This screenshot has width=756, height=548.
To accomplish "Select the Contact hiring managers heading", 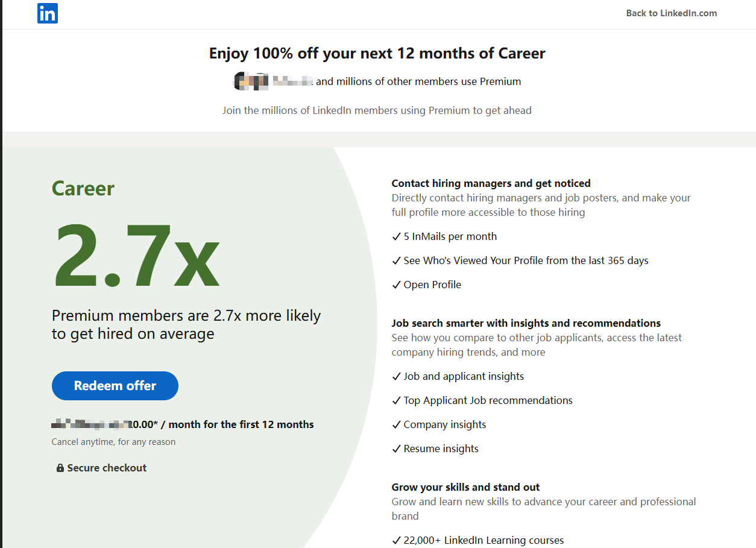I will [x=491, y=183].
